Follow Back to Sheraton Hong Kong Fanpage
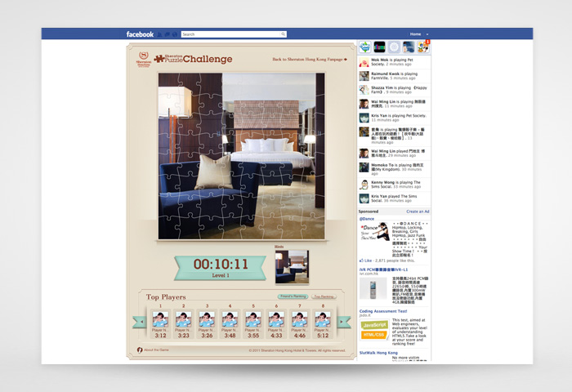Viewport: 572px width, 392px height. (310, 59)
